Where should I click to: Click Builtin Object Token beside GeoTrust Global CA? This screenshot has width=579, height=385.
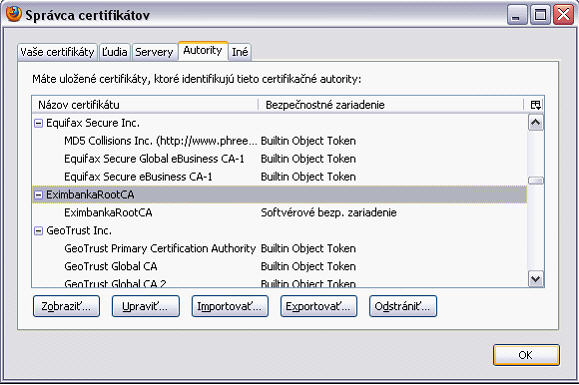[308, 266]
